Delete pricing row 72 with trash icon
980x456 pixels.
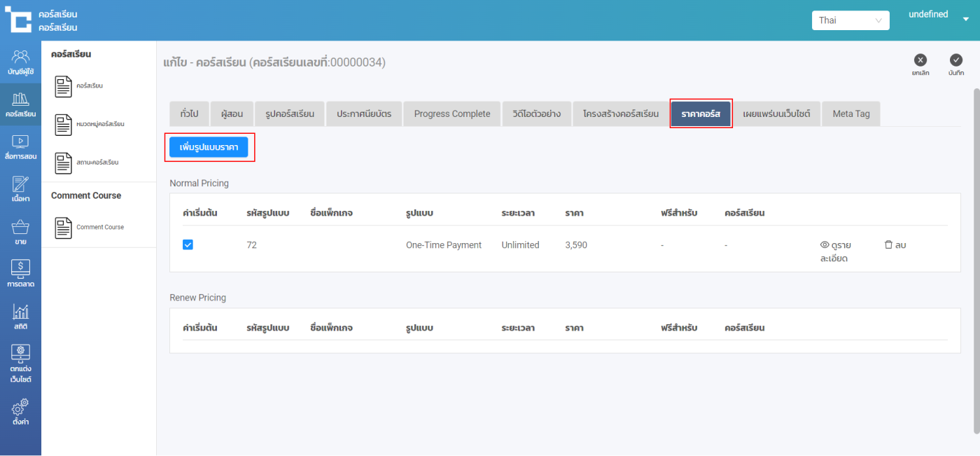(x=888, y=245)
